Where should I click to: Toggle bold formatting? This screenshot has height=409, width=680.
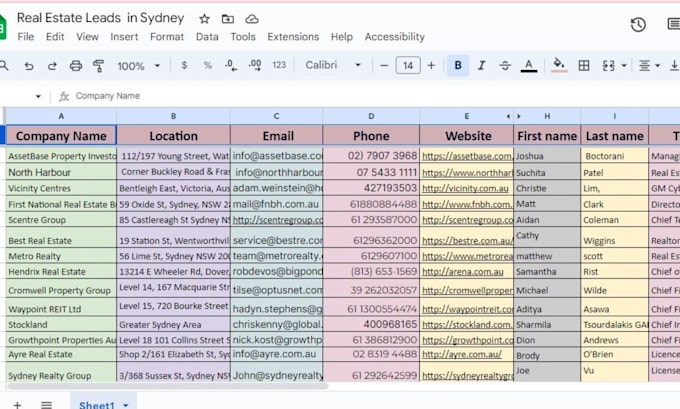click(458, 66)
